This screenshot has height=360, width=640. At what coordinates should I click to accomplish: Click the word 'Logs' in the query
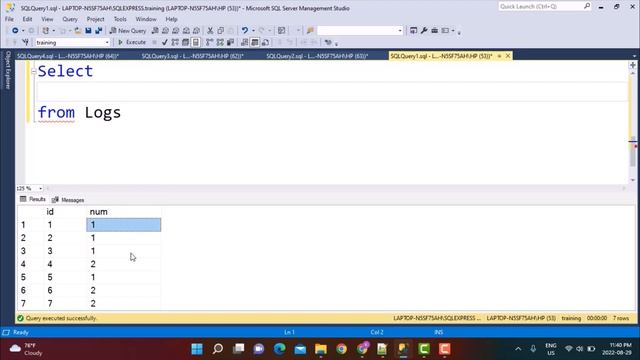coord(103,113)
